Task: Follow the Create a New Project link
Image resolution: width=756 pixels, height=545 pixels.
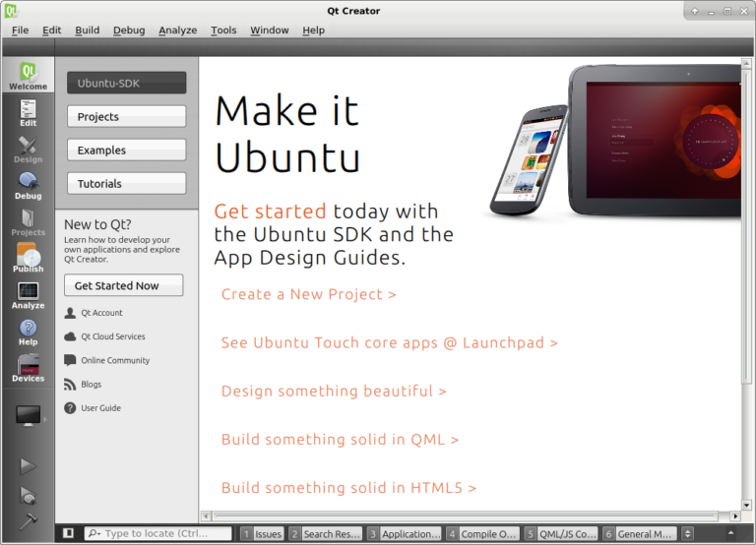Action: coord(308,294)
